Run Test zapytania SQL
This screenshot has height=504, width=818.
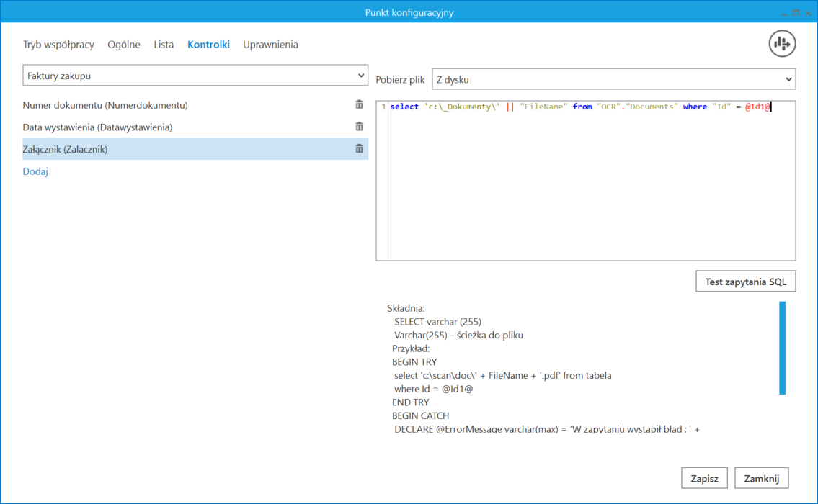745,282
